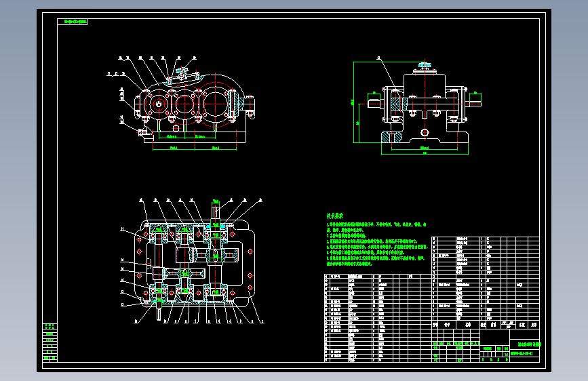Pick the inspection cover atop the front view

click(x=183, y=77)
